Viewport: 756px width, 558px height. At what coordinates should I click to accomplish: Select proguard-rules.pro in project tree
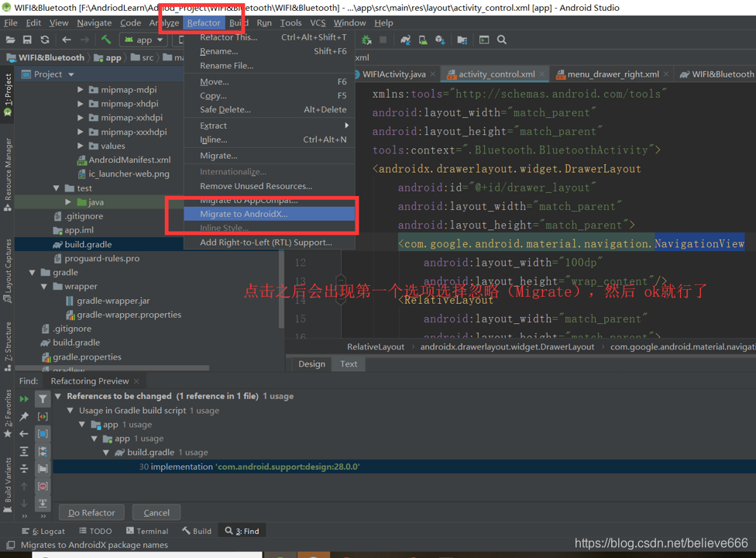101,259
